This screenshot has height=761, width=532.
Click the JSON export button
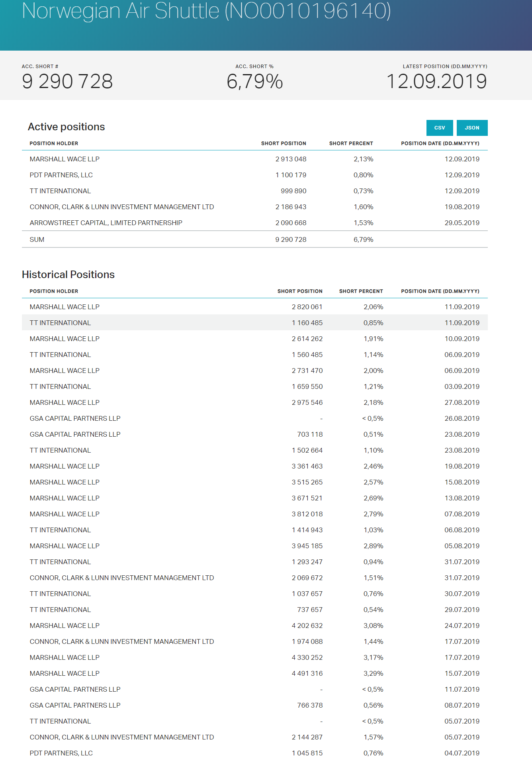point(472,128)
